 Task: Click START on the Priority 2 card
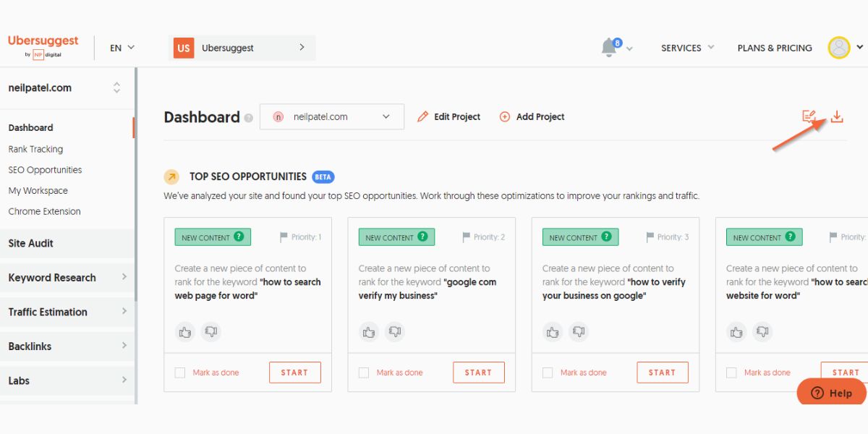pos(479,373)
